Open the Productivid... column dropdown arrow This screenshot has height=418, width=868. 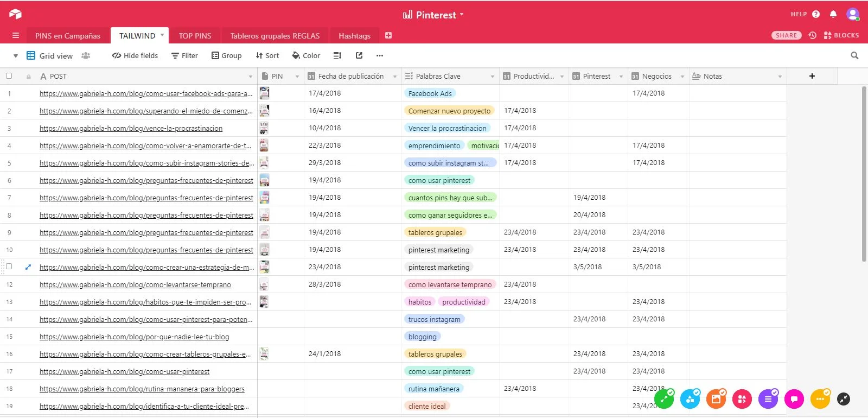tap(562, 77)
